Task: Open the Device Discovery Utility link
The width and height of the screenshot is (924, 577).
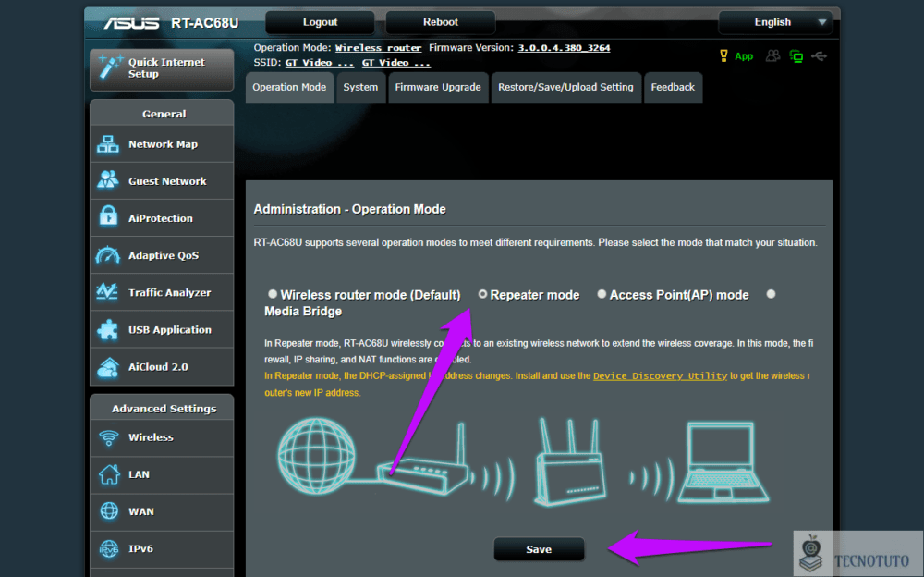Action: [660, 375]
